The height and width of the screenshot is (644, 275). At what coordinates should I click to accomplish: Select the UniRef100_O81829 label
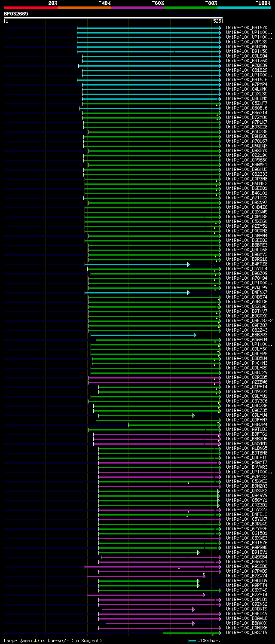click(x=247, y=70)
